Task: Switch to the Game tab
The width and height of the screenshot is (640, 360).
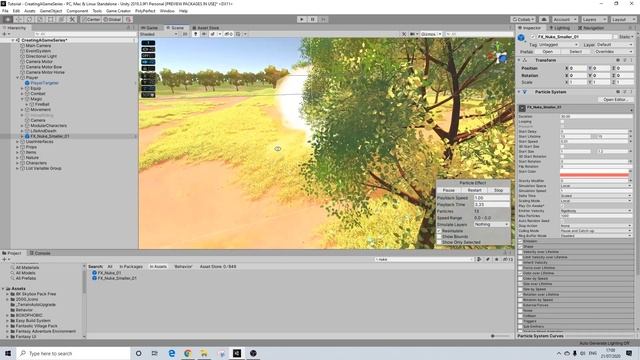Action: tap(149, 28)
